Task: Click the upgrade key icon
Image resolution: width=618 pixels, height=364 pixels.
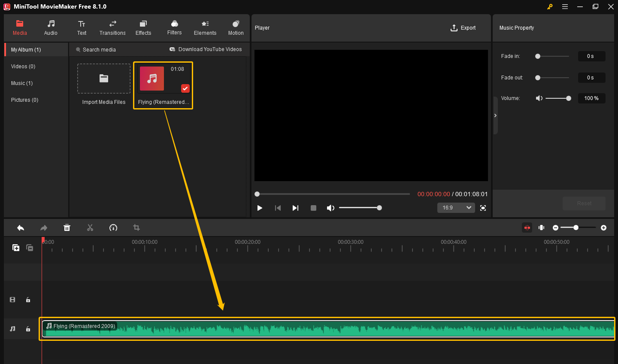Action: [550, 6]
